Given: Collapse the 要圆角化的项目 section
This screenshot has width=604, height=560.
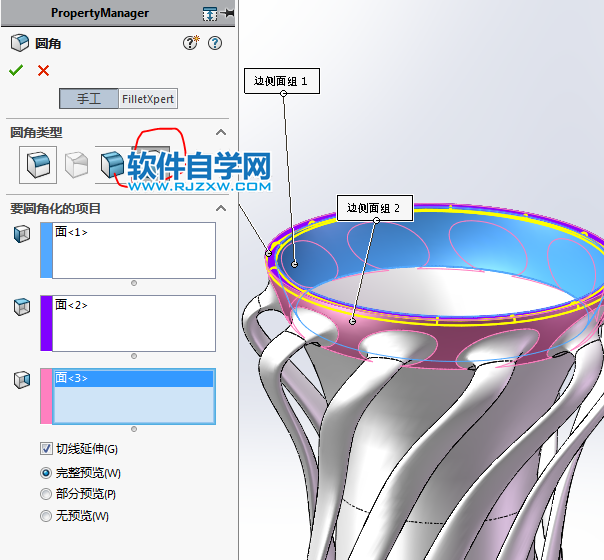Looking at the screenshot, I should pos(221,208).
